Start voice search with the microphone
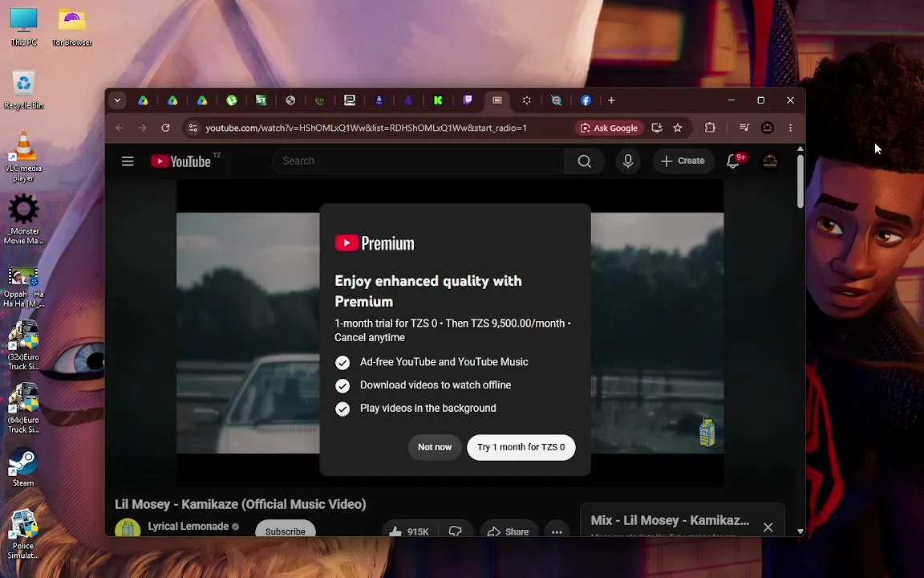The width and height of the screenshot is (924, 578). [627, 161]
